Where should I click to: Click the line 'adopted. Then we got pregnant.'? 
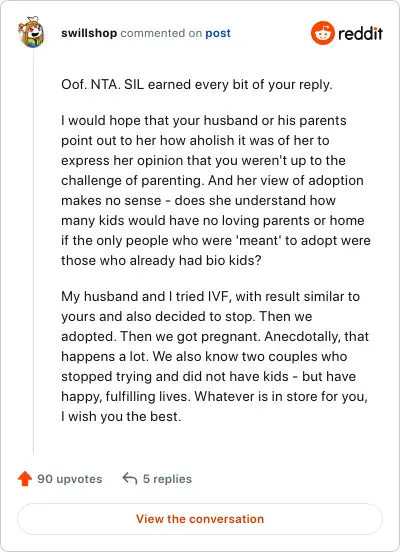coord(215,337)
